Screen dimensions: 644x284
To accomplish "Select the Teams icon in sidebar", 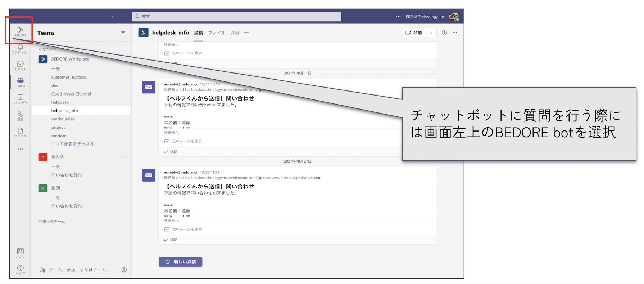I will point(20,82).
